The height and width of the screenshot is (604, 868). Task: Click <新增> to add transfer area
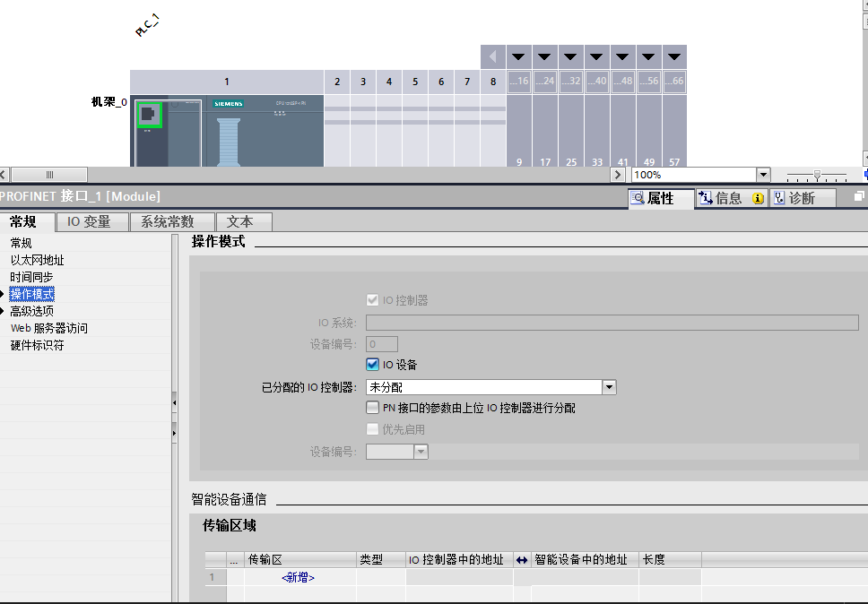coord(298,577)
